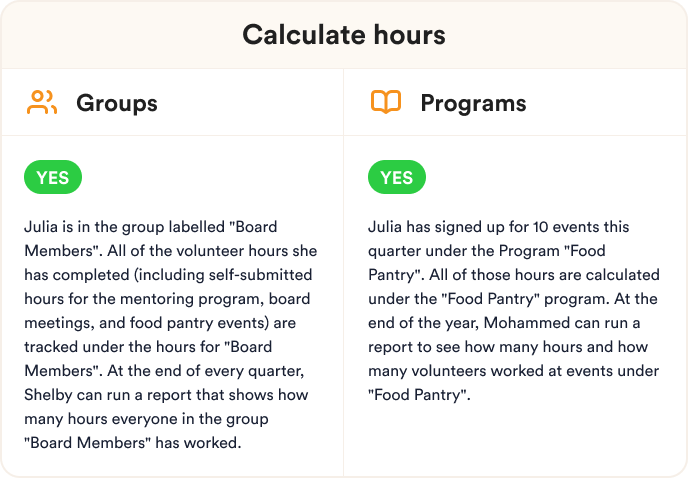Image resolution: width=688 pixels, height=478 pixels.
Task: Click the Programs open book icon
Action: [x=386, y=102]
